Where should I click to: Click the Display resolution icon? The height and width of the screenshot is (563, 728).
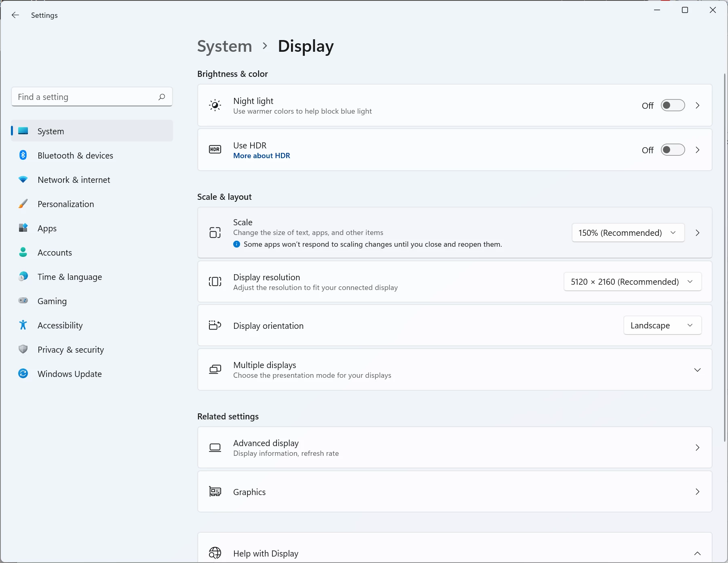pyautogui.click(x=215, y=281)
